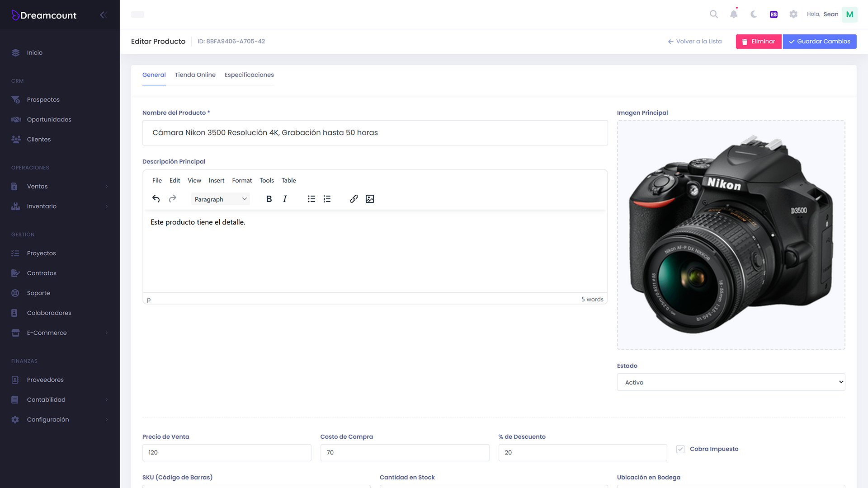Uncheck the Cobra Impuesto checkbox

[680, 449]
